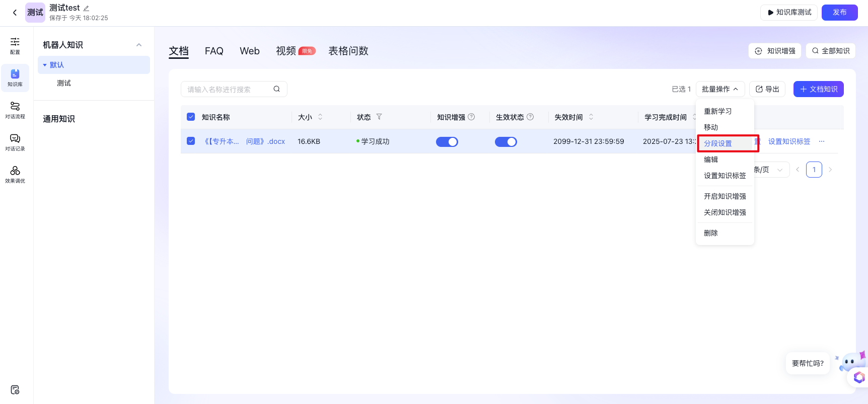Image resolution: width=868 pixels, height=404 pixels.
Task: Click the 文档知识 add button
Action: click(818, 89)
